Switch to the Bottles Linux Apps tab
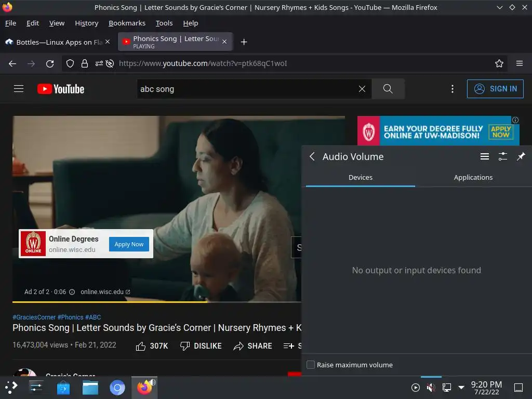532x399 pixels. coord(58,42)
